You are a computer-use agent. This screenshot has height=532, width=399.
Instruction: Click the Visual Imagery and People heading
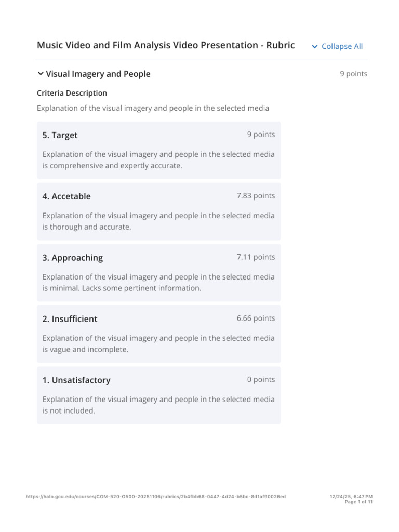[x=98, y=74]
